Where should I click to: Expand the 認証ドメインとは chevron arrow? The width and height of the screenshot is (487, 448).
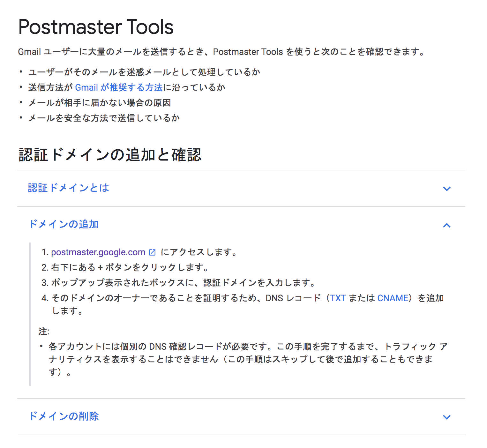pyautogui.click(x=446, y=189)
